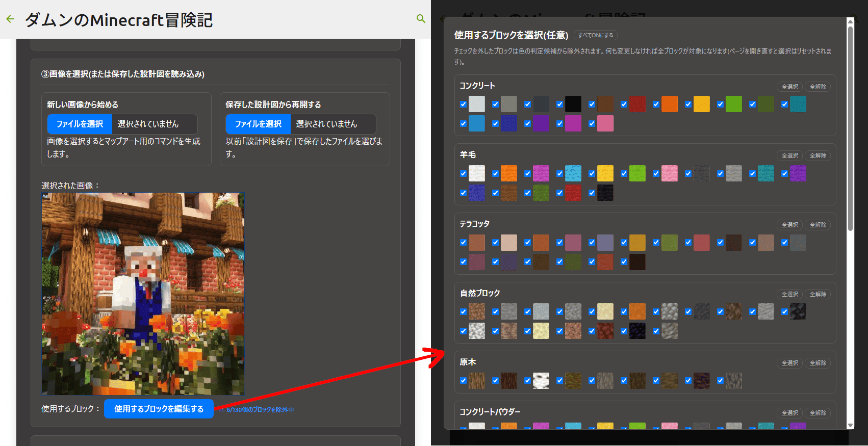Click the scrollbar down arrow in dialog
The height and width of the screenshot is (446, 868).
point(850,426)
